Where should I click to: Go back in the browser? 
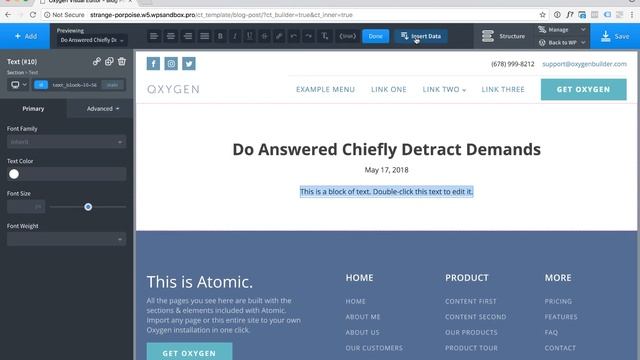[x=8, y=15]
